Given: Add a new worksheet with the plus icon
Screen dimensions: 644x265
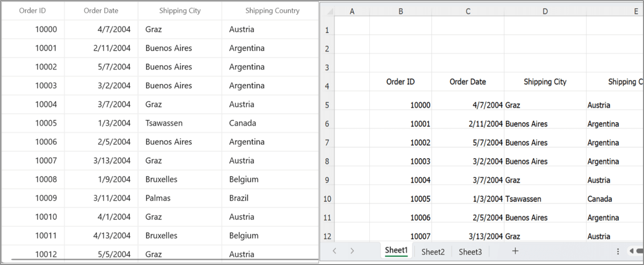Looking at the screenshot, I should 515,251.
